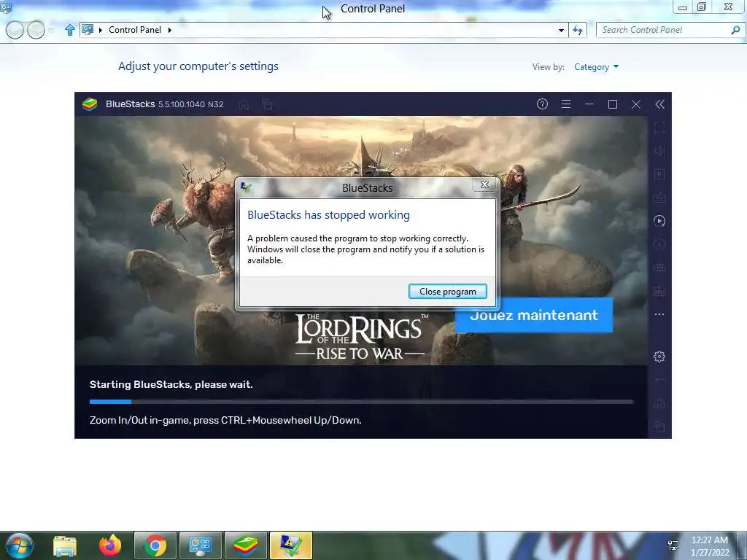The height and width of the screenshot is (560, 747).
Task: Launch Firefox from the taskbar
Action: (x=110, y=545)
